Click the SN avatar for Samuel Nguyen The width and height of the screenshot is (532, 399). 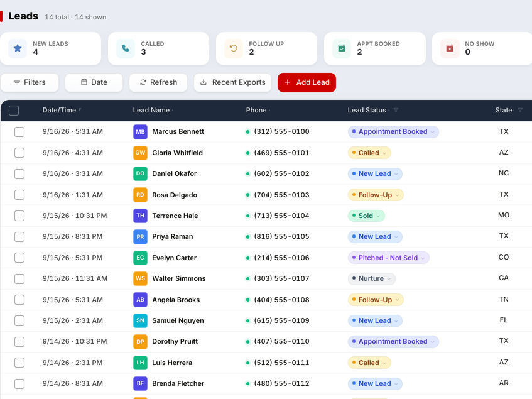(140, 320)
